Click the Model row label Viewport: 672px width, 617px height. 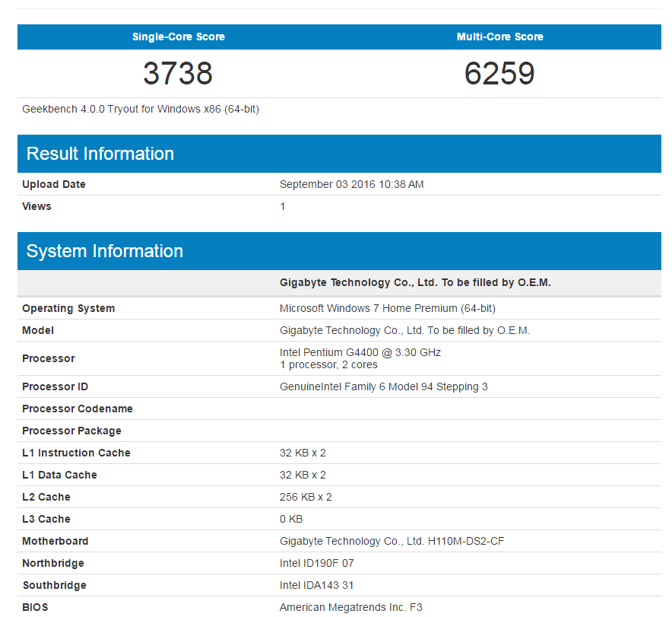[38, 331]
